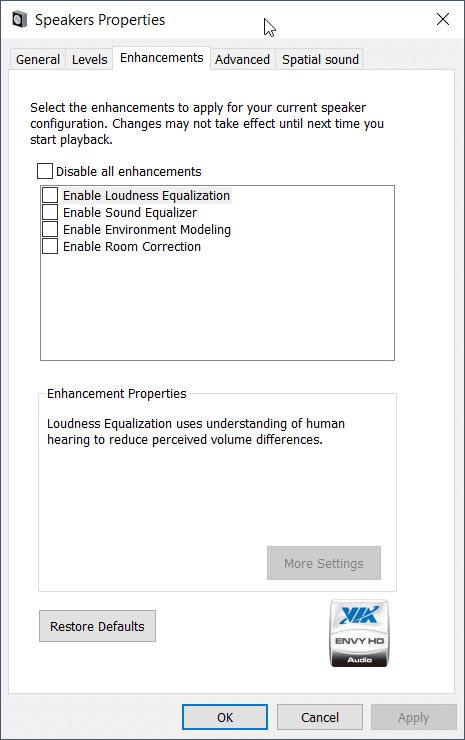Check Disable all enhancements

[45, 171]
